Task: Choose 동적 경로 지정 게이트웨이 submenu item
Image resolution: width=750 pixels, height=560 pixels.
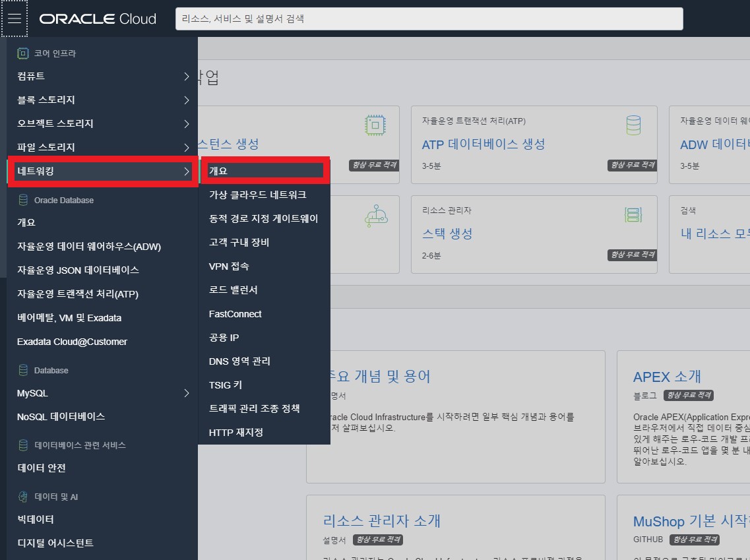Action: (264, 218)
